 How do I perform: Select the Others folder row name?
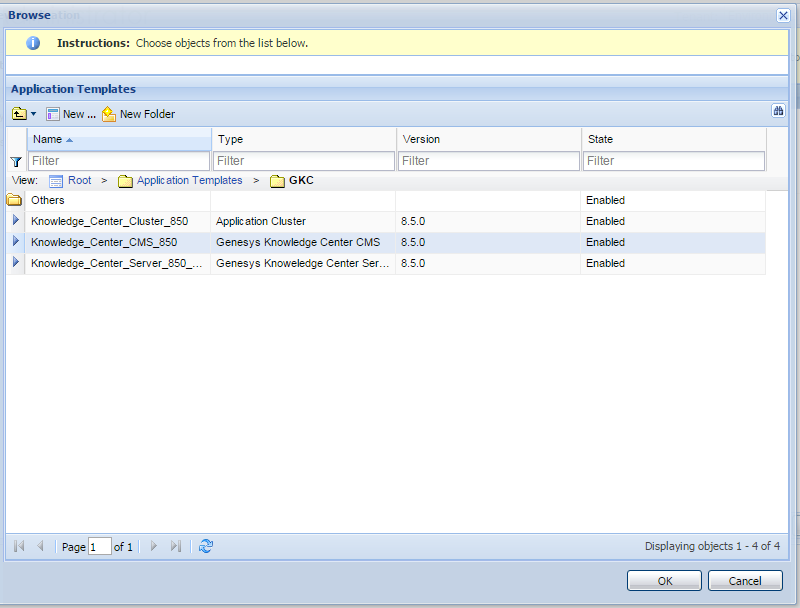[x=47, y=200]
